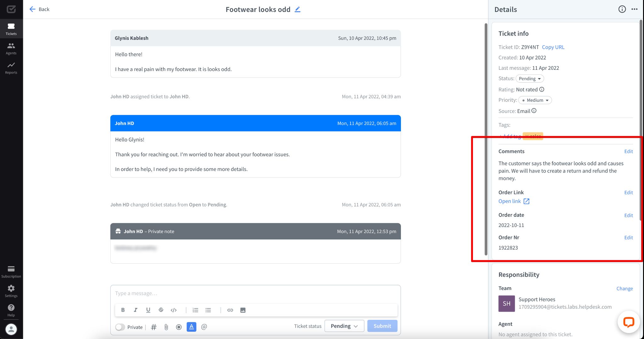Show source Email information icon
The image size is (644, 339).
coord(534,111)
